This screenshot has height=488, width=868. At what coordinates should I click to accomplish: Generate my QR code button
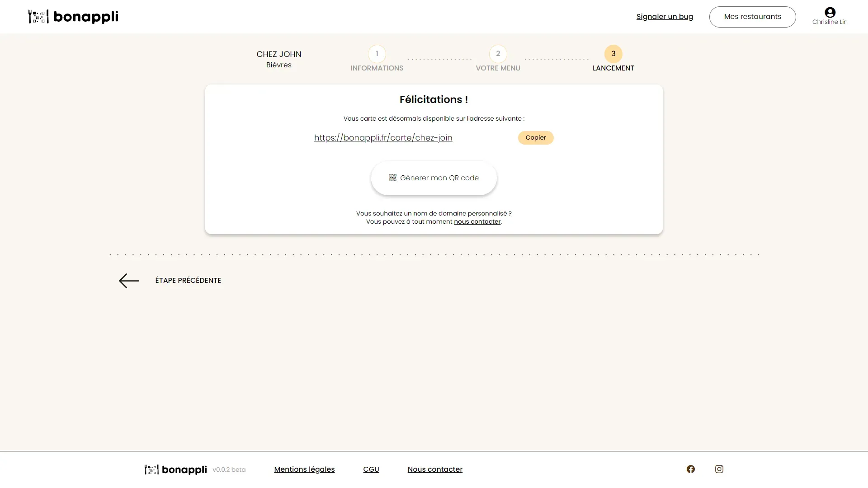(434, 178)
